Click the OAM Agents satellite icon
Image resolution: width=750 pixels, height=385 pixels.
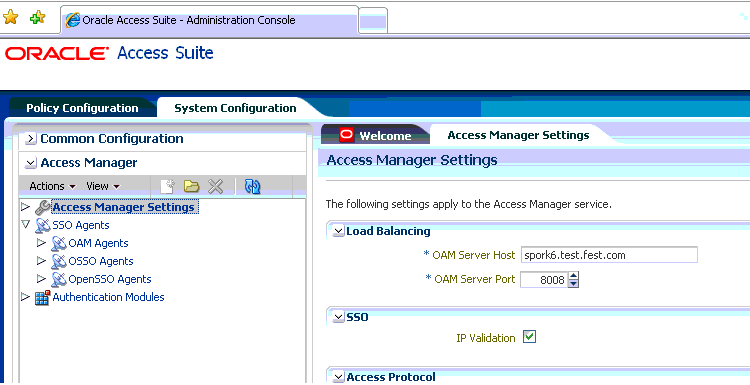click(58, 243)
